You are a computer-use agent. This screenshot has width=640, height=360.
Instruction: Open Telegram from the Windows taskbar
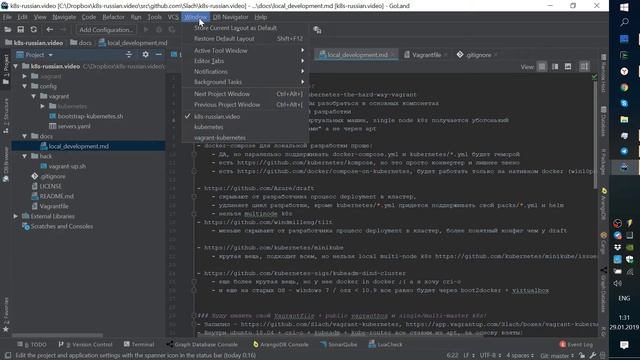pos(624,151)
